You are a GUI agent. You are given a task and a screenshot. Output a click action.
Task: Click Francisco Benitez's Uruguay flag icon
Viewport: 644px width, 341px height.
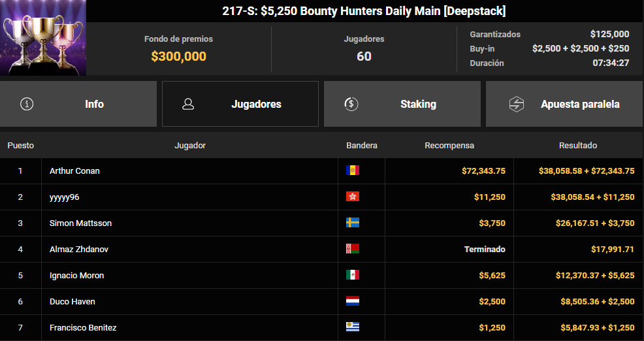coord(353,327)
